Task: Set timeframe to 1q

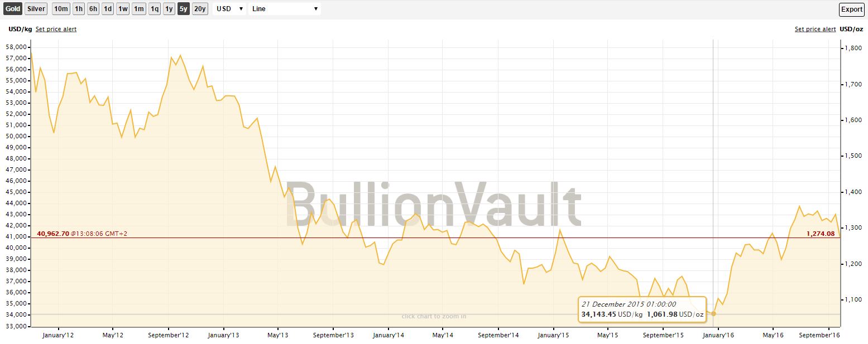Action: (x=155, y=9)
